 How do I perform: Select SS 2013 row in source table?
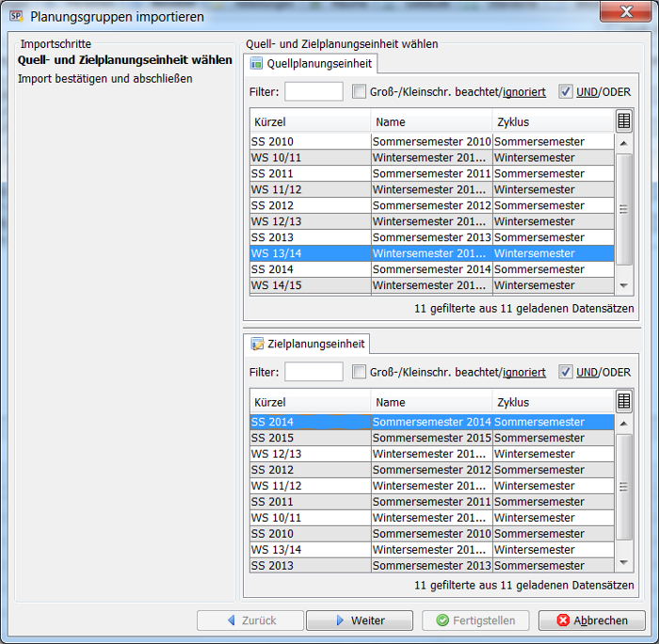click(432, 237)
